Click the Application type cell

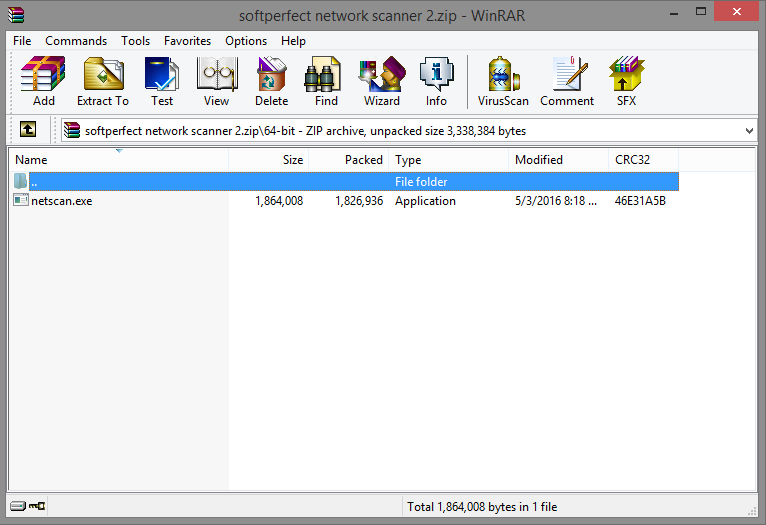click(x=425, y=201)
